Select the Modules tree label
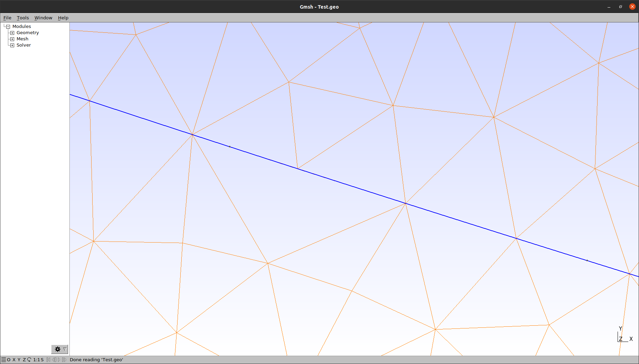 [21, 27]
